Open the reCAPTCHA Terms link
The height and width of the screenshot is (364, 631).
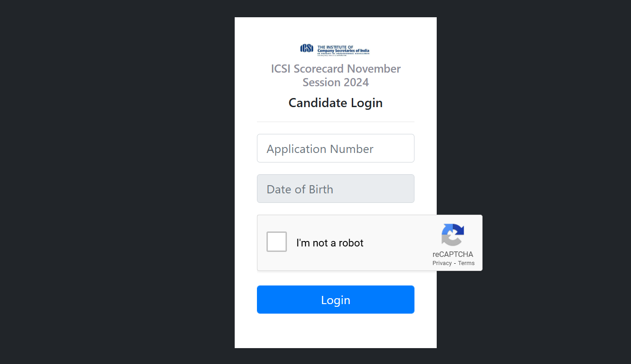(x=466, y=263)
